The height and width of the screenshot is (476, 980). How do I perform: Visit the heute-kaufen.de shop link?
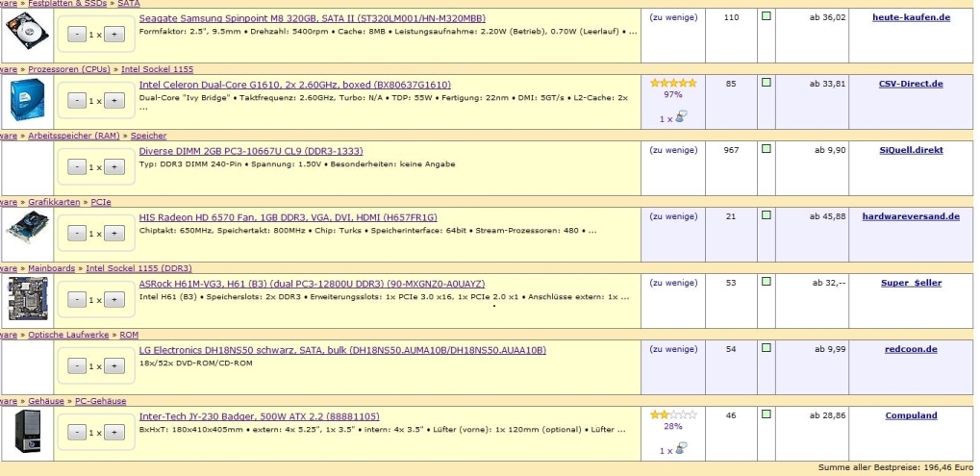[911, 17]
